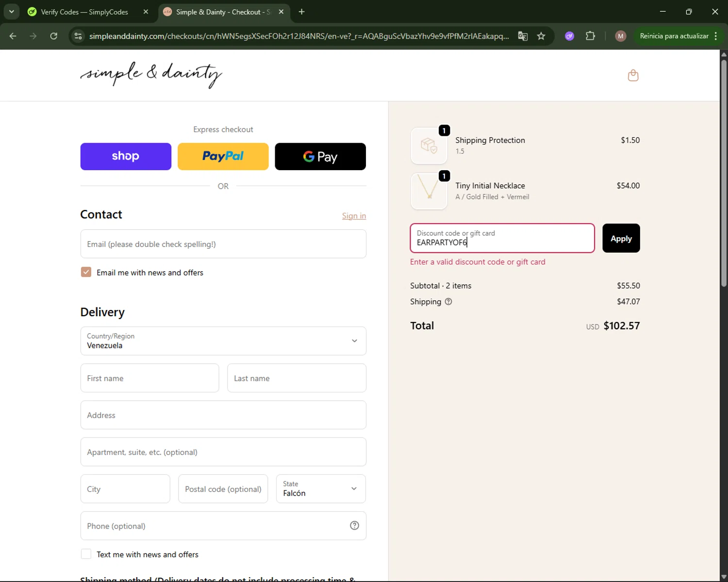
Task: Apply the discount code
Action: [621, 238]
